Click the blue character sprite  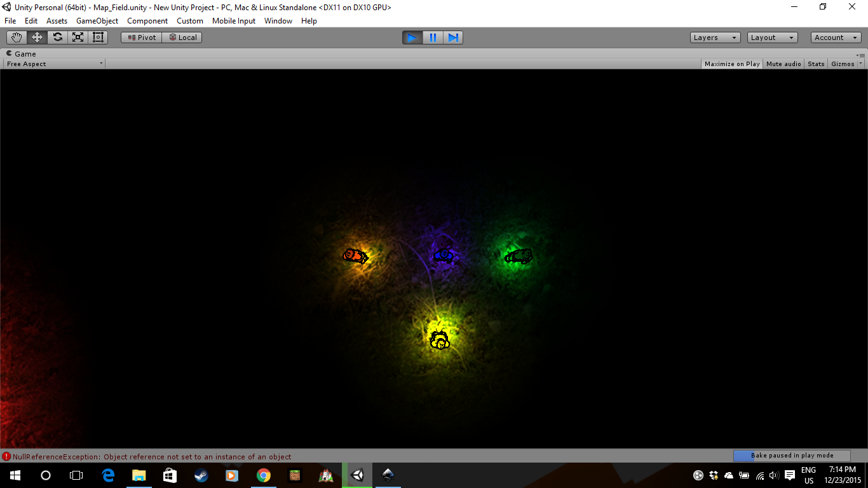pyautogui.click(x=444, y=255)
